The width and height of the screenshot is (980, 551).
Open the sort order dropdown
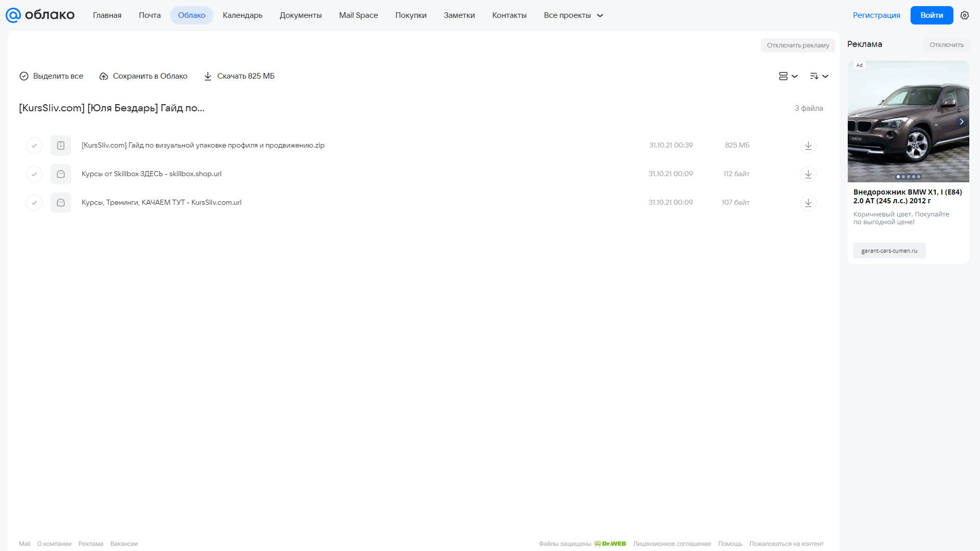pyautogui.click(x=819, y=76)
